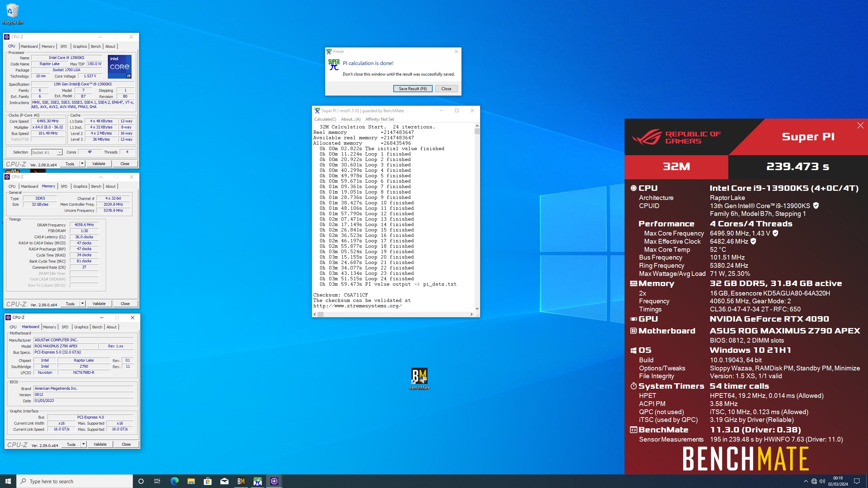Open Microsoft Store from taskbar
This screenshot has height=488, width=868.
pos(208,481)
